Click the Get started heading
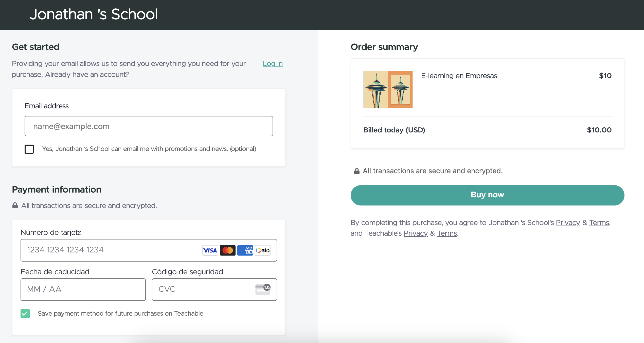The width and height of the screenshot is (644, 343). tap(35, 47)
